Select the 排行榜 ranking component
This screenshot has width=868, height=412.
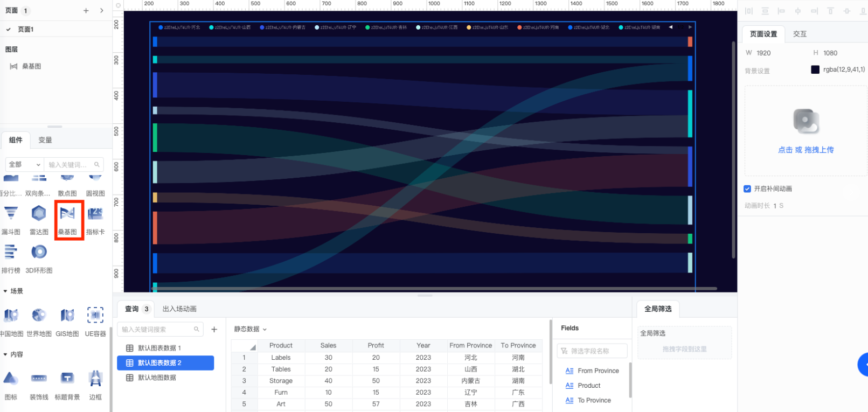(11, 259)
